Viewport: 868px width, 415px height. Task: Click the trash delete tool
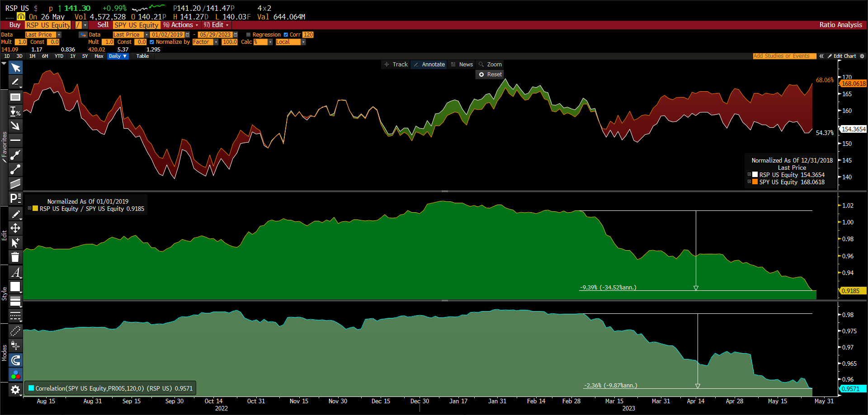click(x=15, y=257)
